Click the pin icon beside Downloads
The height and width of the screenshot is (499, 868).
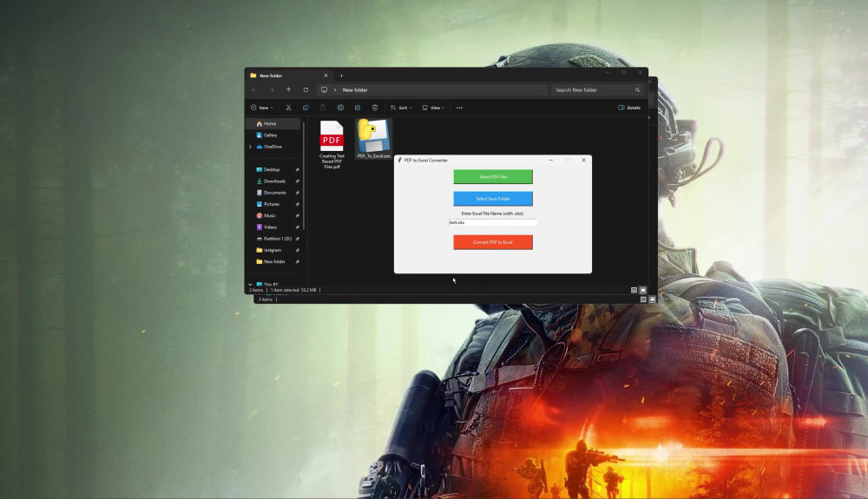pyautogui.click(x=297, y=181)
